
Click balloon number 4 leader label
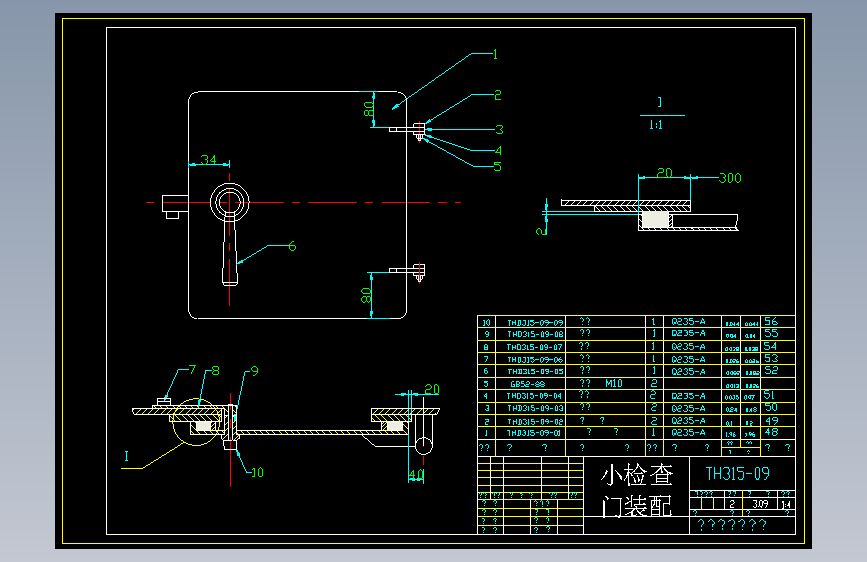(498, 150)
